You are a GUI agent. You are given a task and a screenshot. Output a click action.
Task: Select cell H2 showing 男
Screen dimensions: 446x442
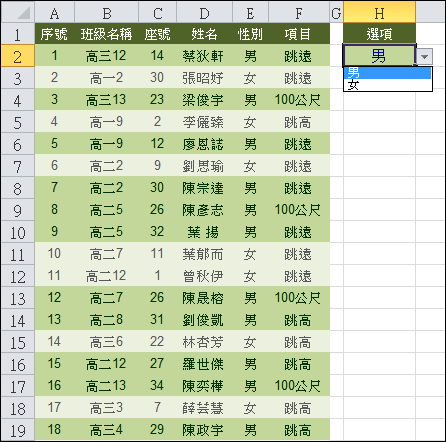[x=379, y=55]
